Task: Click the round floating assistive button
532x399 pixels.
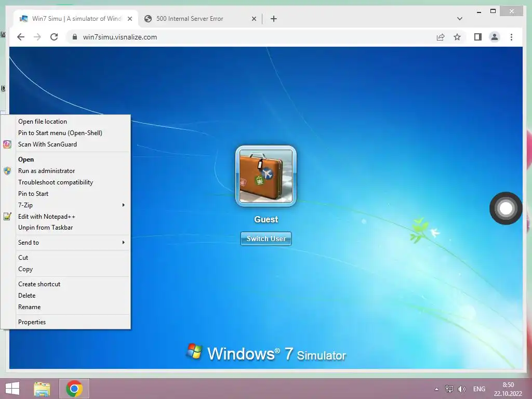Action: (x=506, y=208)
